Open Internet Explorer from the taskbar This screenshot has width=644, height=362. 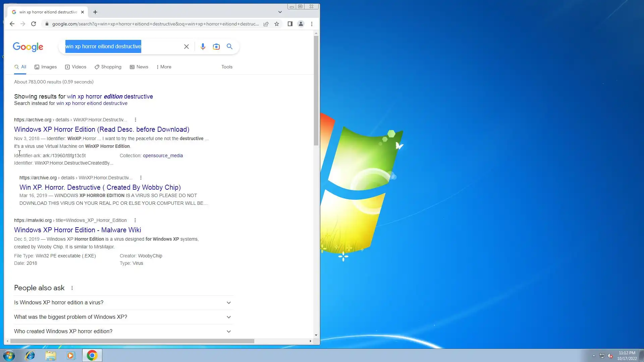[x=30, y=355]
